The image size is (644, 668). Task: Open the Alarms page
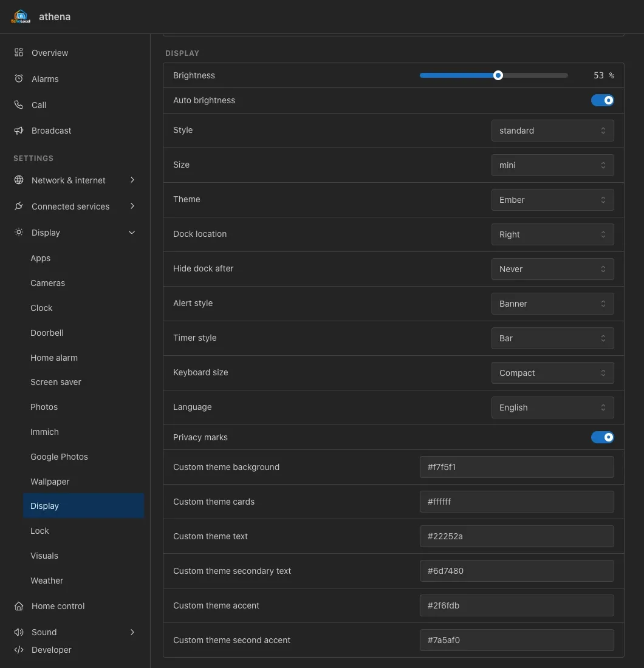tap(45, 79)
